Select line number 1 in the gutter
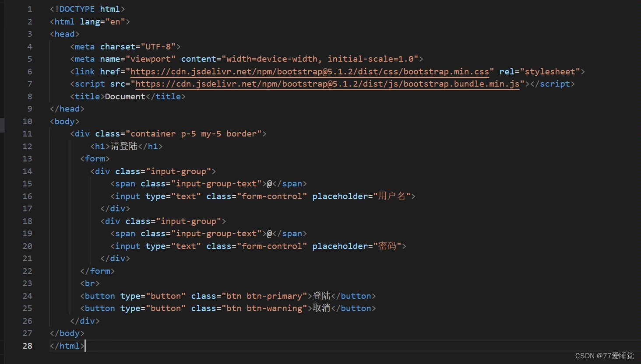641x364 pixels. [30, 9]
